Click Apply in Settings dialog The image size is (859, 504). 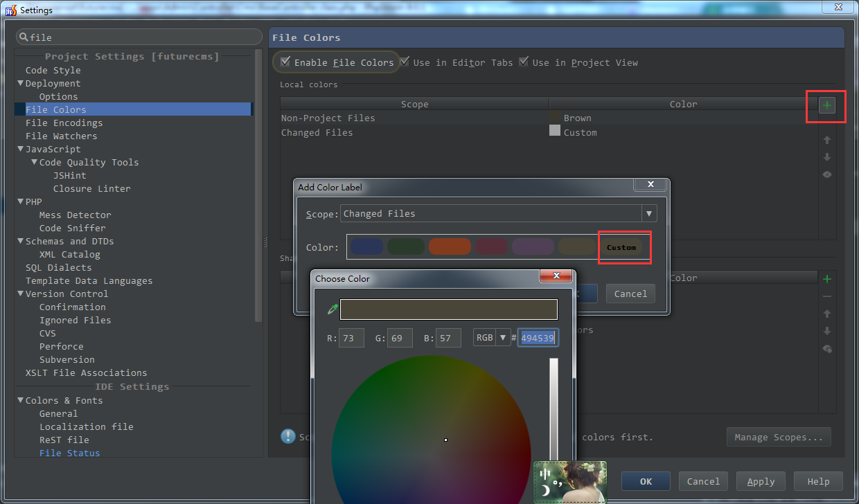pyautogui.click(x=761, y=481)
